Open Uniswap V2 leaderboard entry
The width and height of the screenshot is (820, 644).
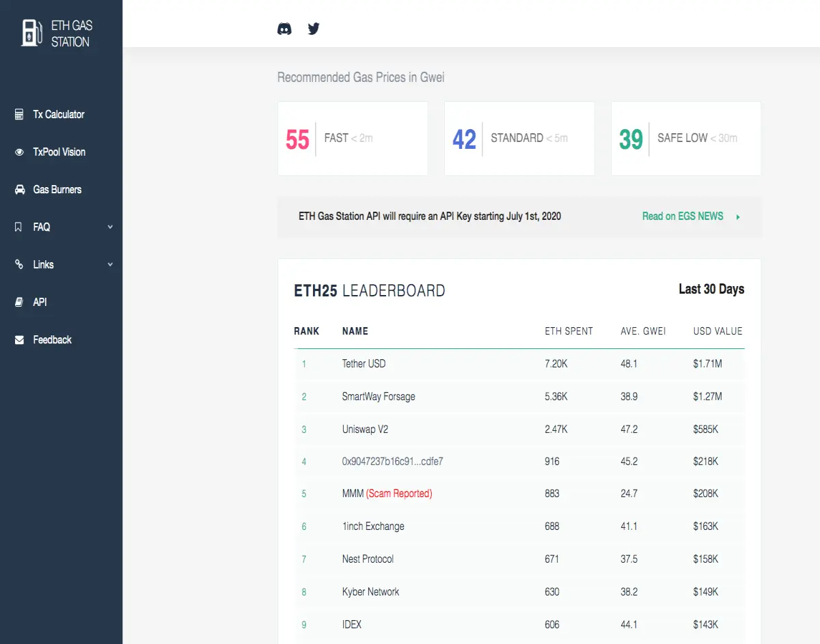tap(365, 430)
